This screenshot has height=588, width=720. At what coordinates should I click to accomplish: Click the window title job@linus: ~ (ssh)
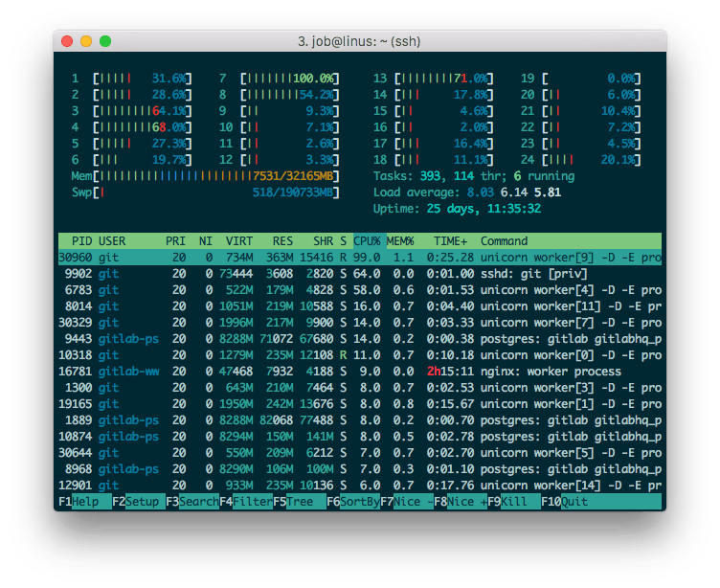(x=359, y=41)
